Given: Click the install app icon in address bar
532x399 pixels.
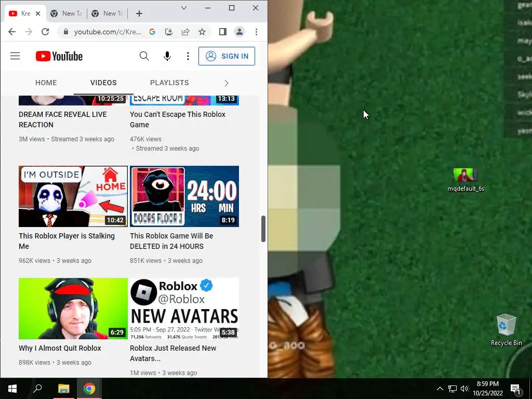Looking at the screenshot, I should tap(169, 32).
